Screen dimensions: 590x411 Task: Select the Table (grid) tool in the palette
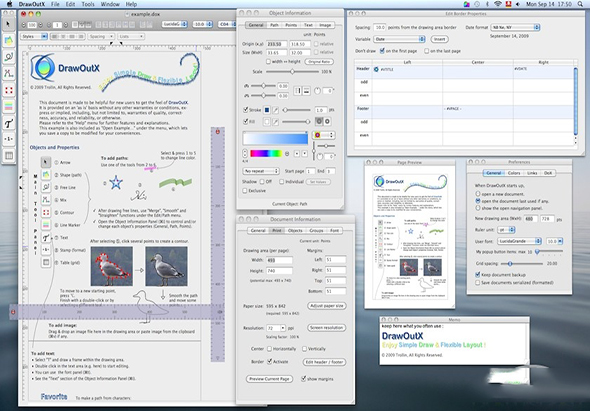[x=8, y=155]
